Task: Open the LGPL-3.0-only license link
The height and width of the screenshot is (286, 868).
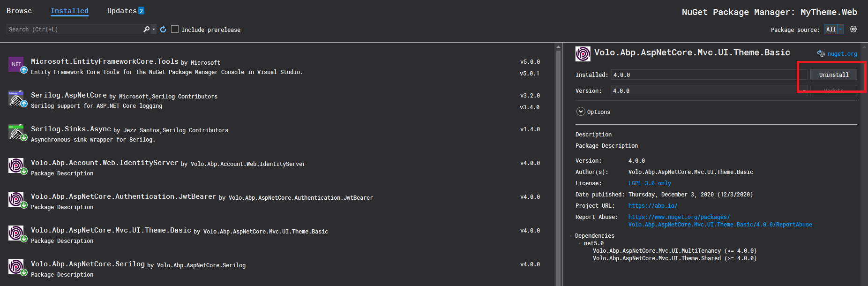Action: tap(650, 183)
